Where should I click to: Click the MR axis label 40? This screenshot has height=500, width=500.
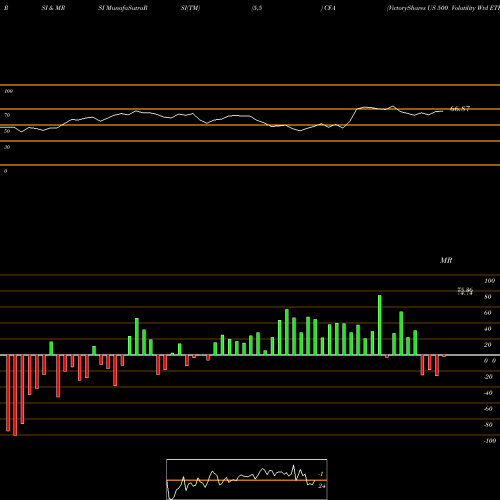pos(487,329)
